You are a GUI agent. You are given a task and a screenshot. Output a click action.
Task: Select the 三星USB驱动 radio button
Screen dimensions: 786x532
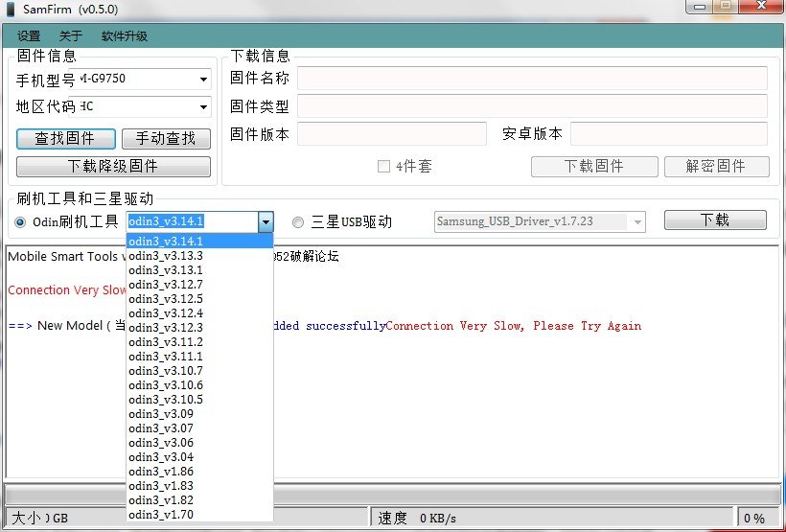[x=298, y=222]
